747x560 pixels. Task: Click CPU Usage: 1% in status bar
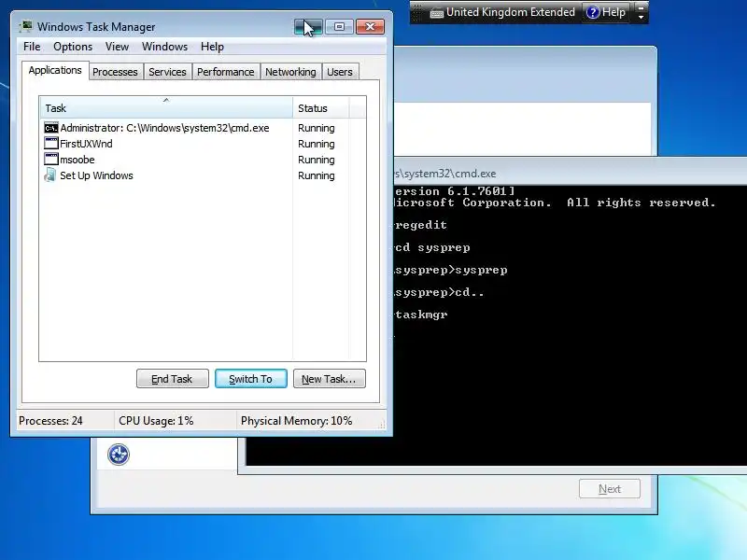coord(156,421)
